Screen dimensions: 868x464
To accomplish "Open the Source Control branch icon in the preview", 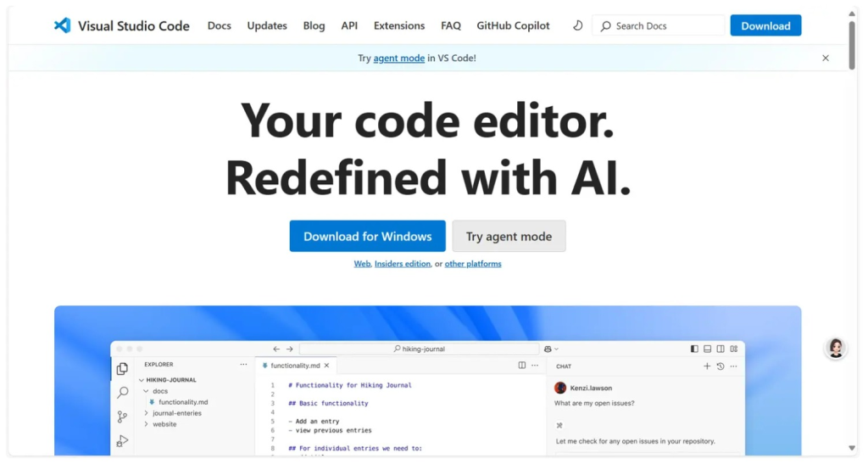I will point(122,417).
